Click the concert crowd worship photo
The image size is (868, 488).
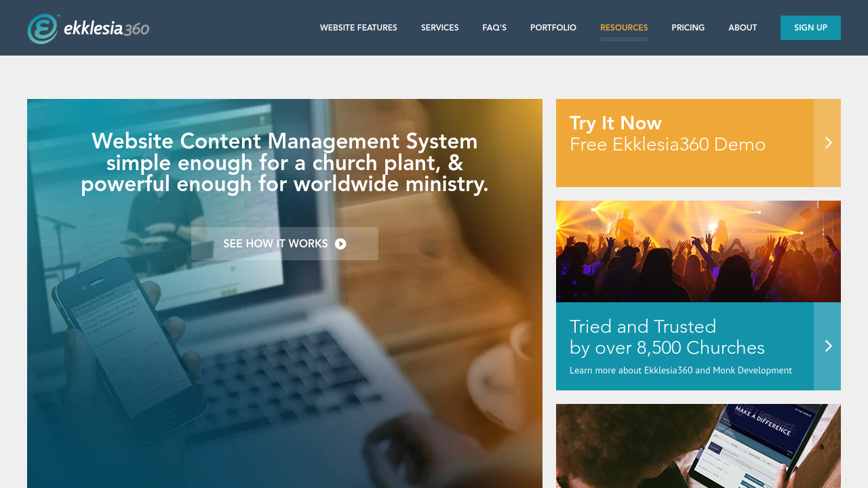point(698,251)
